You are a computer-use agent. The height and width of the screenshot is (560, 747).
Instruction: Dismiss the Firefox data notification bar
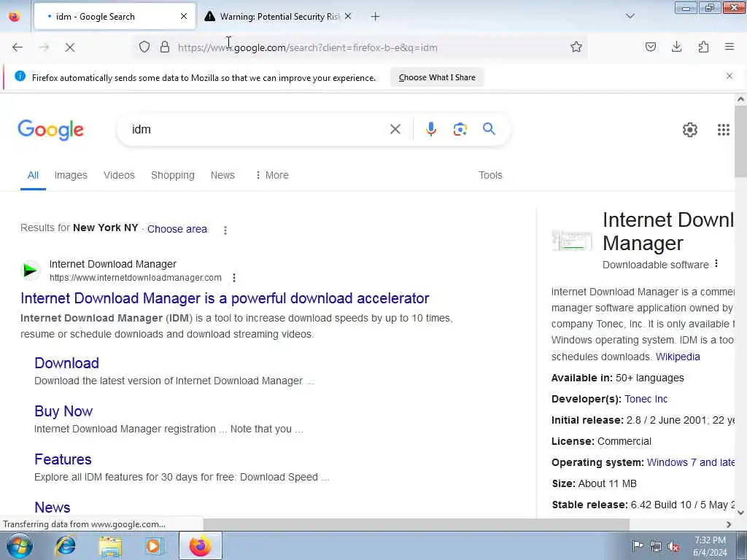pyautogui.click(x=729, y=76)
